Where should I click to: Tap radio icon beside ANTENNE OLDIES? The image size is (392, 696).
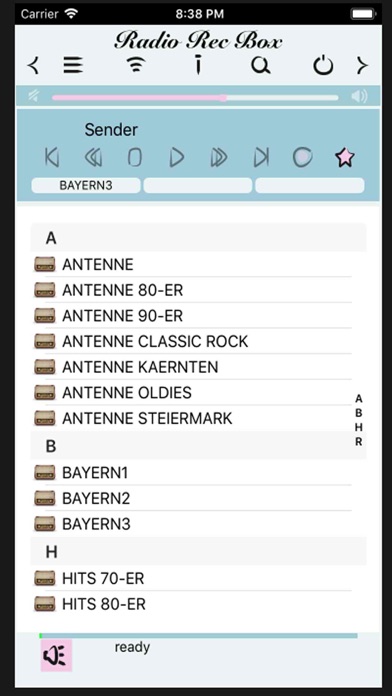[45, 393]
